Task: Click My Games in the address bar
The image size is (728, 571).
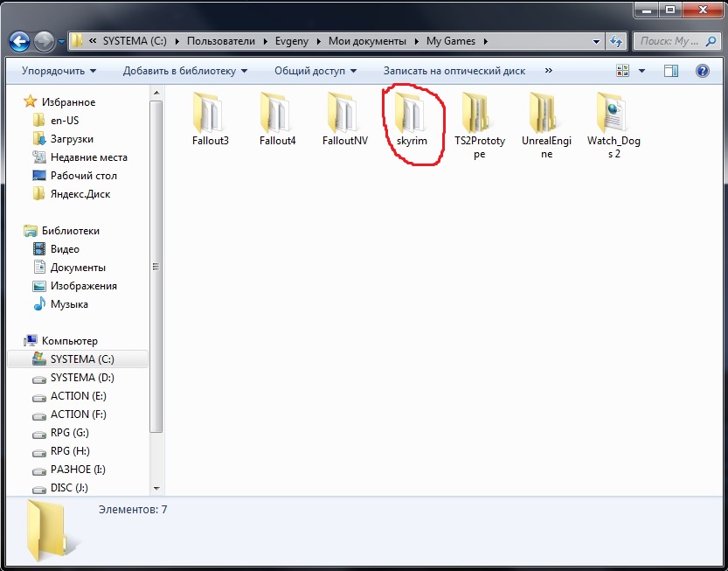Action: (x=451, y=41)
